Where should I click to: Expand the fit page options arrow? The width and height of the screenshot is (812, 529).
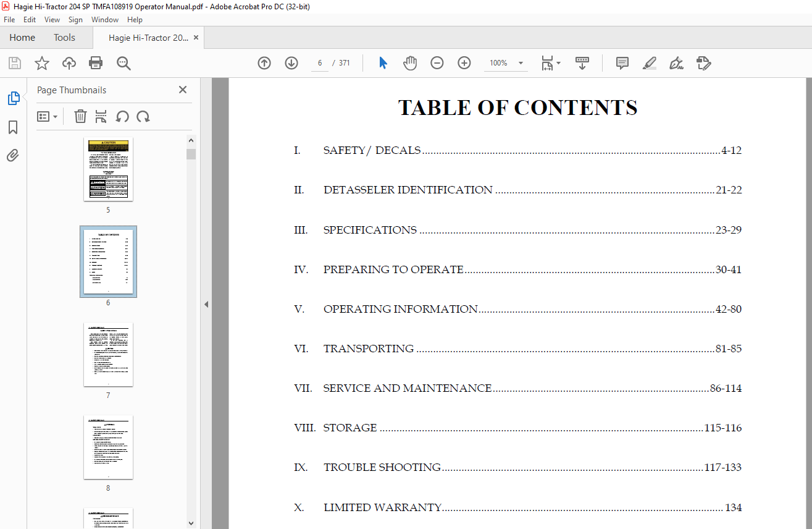click(559, 63)
